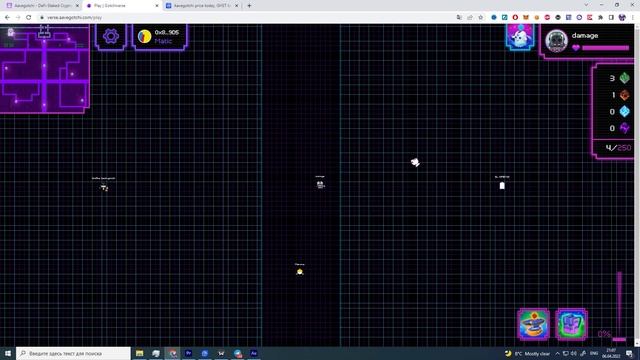The height and width of the screenshot is (360, 640).
Task: Click the translate page icon
Action: point(459,17)
